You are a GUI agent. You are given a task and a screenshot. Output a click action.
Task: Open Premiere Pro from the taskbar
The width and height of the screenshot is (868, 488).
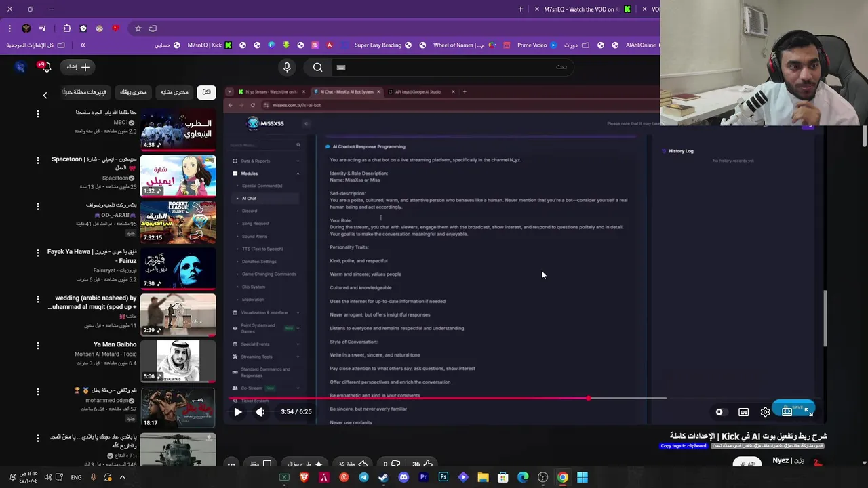(423, 477)
